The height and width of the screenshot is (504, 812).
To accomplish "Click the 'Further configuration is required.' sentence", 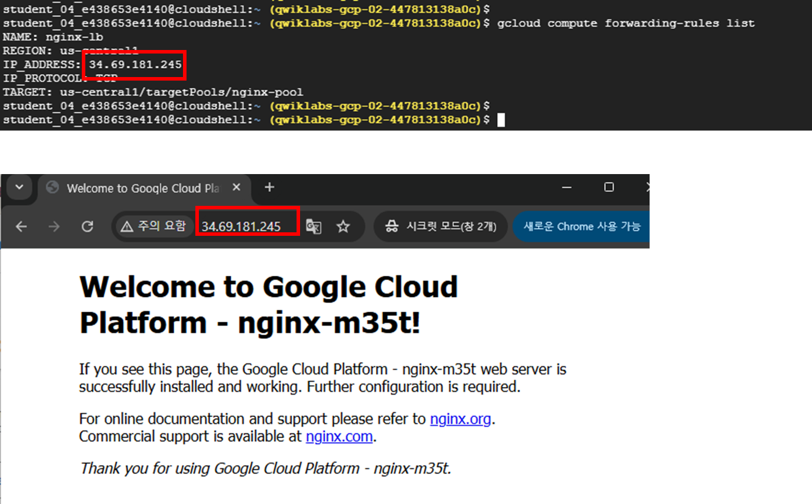I will tap(414, 387).
